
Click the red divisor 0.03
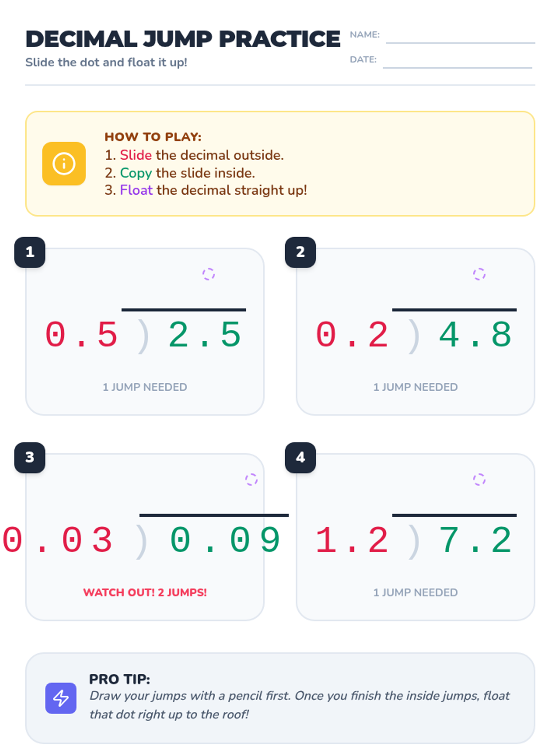pyautogui.click(x=58, y=541)
